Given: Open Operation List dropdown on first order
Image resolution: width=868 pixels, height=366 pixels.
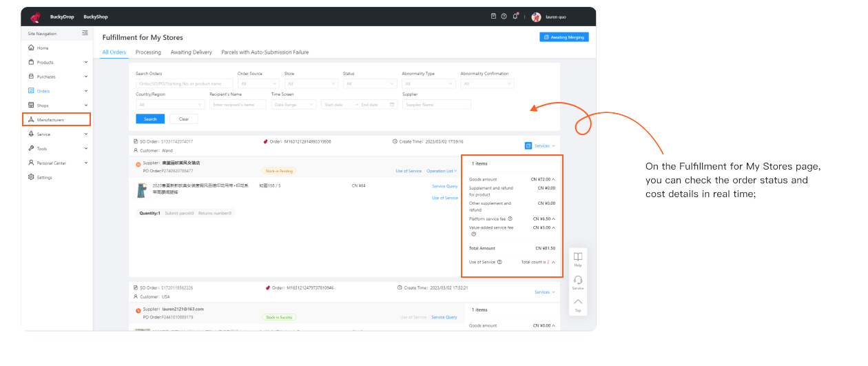Looking at the screenshot, I should (x=442, y=171).
